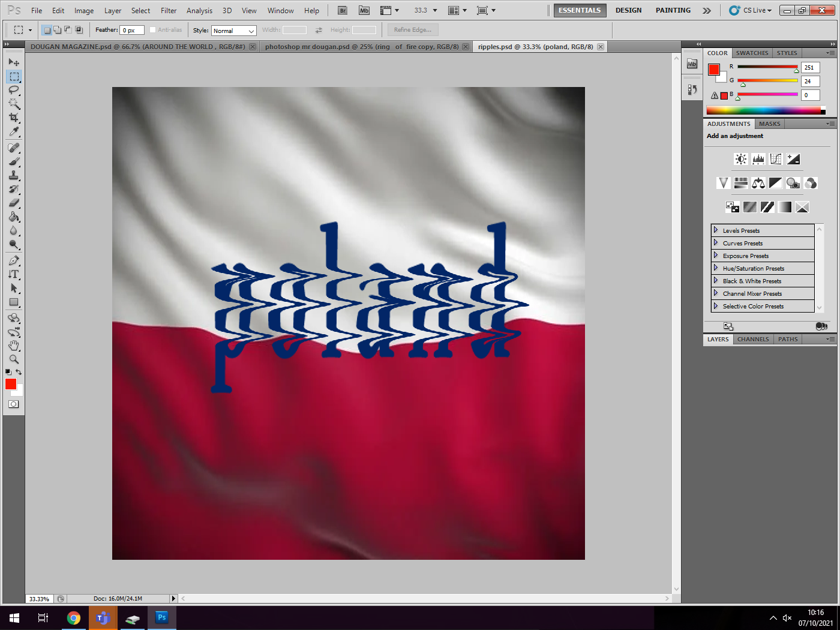
Task: Show more workspaces chevron
Action: click(707, 10)
